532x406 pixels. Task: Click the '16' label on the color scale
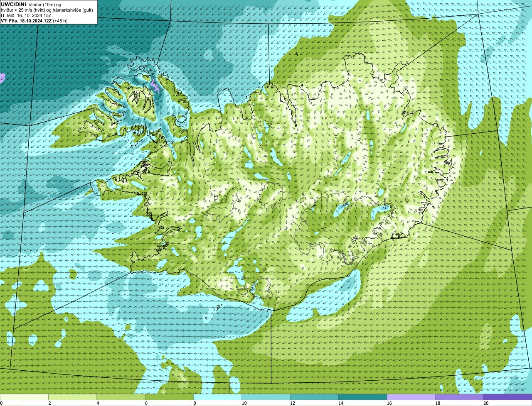point(389,403)
